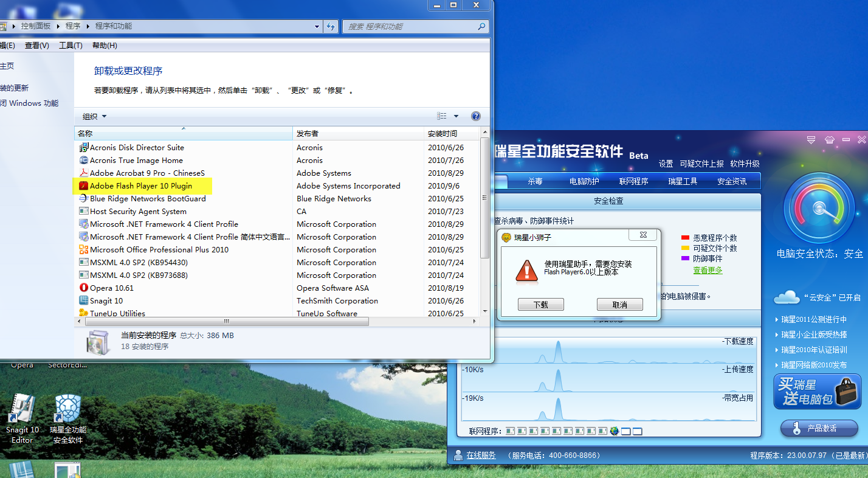Click the 软件升级 link
Screen dimensions: 868x478
[745, 164]
